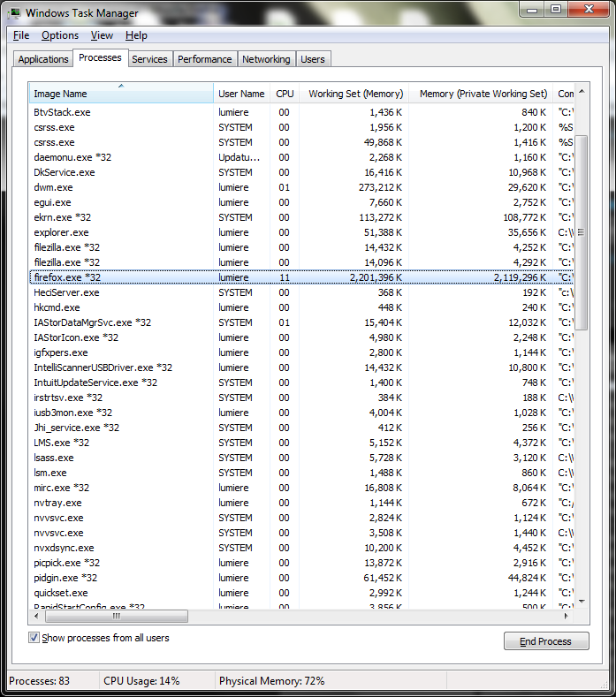616x697 pixels.
Task: Open the File menu
Action: [x=21, y=35]
